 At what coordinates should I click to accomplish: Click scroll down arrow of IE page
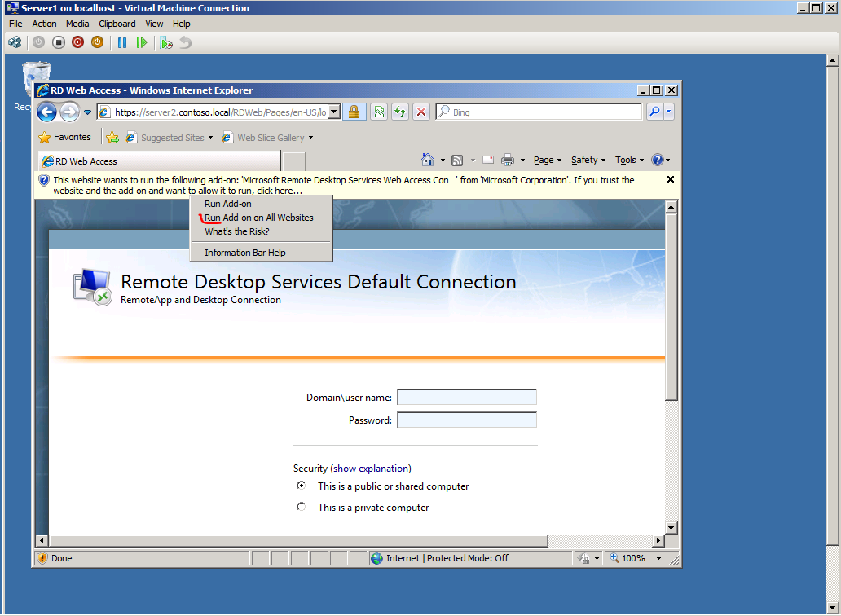[671, 527]
